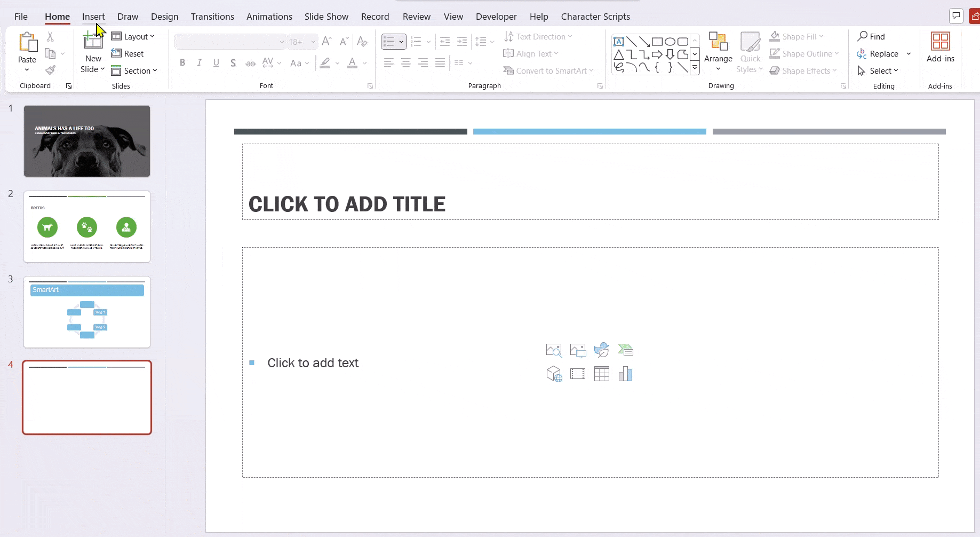
Task: Select the Format Painter
Action: point(51,69)
